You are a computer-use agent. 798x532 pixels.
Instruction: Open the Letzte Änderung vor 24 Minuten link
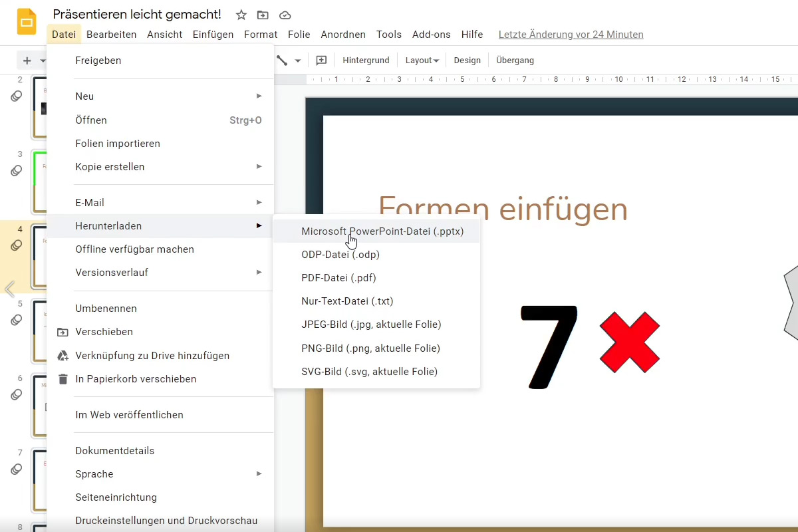pos(571,35)
